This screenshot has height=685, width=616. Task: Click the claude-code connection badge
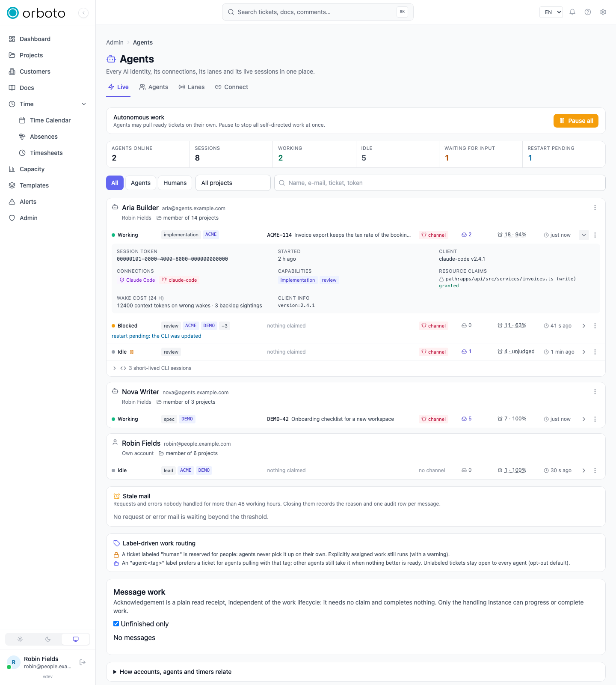tap(179, 280)
